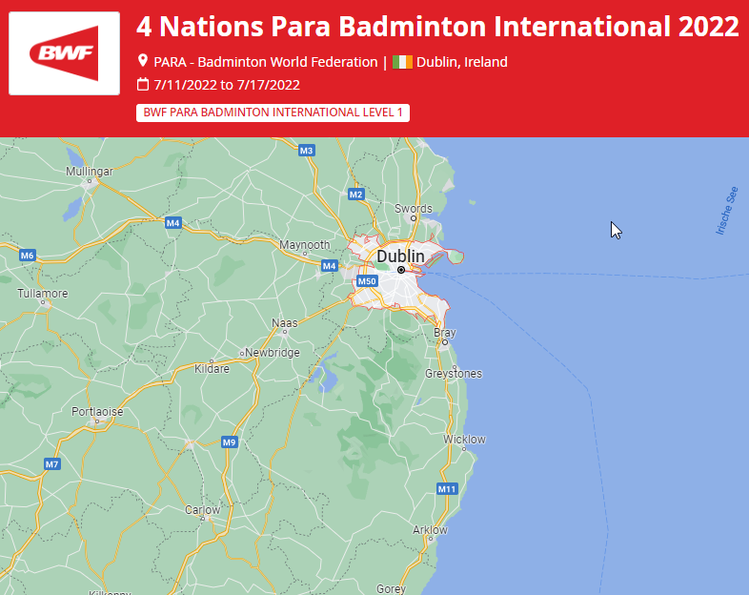This screenshot has width=749, height=595.
Task: Click the BWF logo
Action: [x=64, y=53]
